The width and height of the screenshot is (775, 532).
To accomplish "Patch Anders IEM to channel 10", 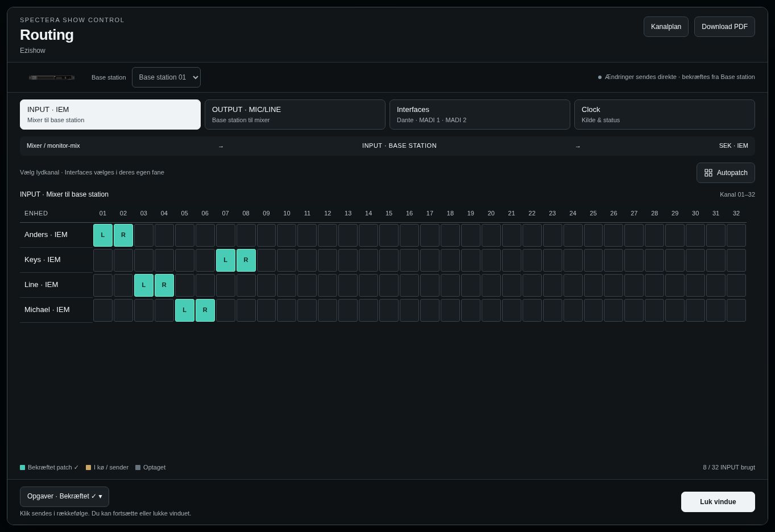I will [287, 235].
